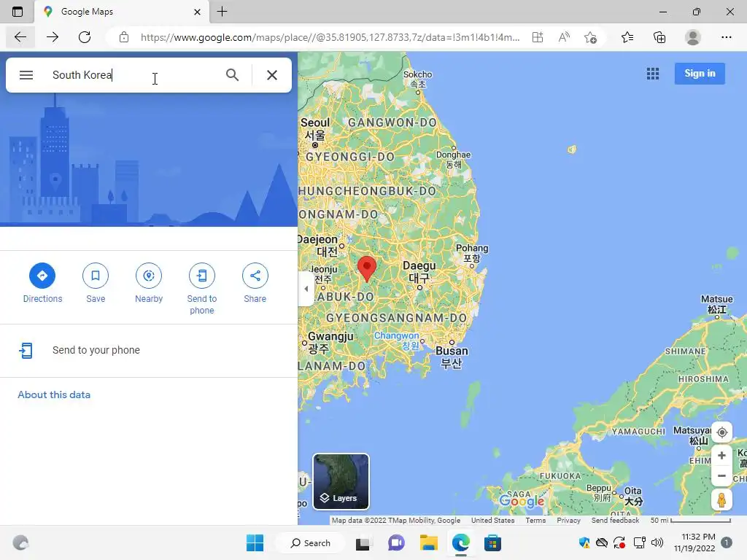747x560 pixels.
Task: Clear the South Korea search text
Action: (x=272, y=75)
